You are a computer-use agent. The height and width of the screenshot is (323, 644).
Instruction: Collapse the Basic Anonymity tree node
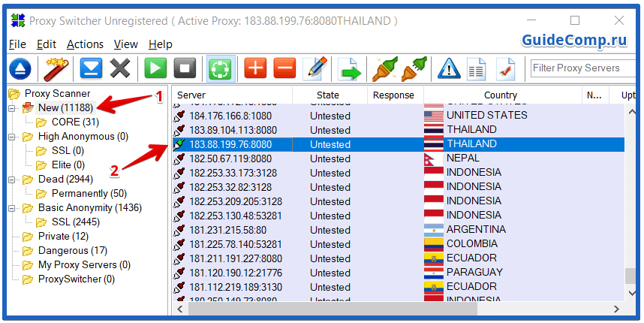click(x=12, y=208)
